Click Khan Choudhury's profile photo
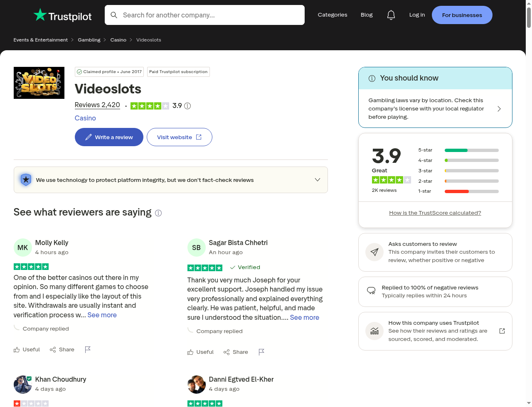The height and width of the screenshot is (407, 532). 23,384
